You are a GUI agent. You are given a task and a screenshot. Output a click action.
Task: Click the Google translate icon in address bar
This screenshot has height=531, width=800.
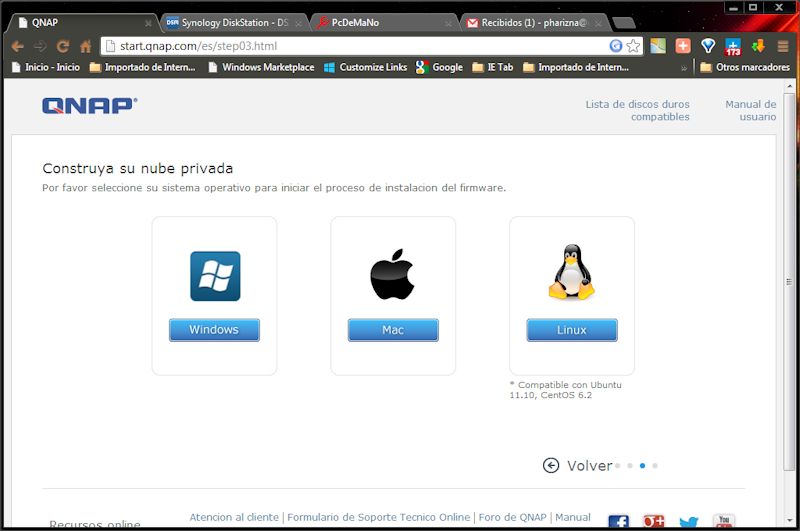coord(616,46)
